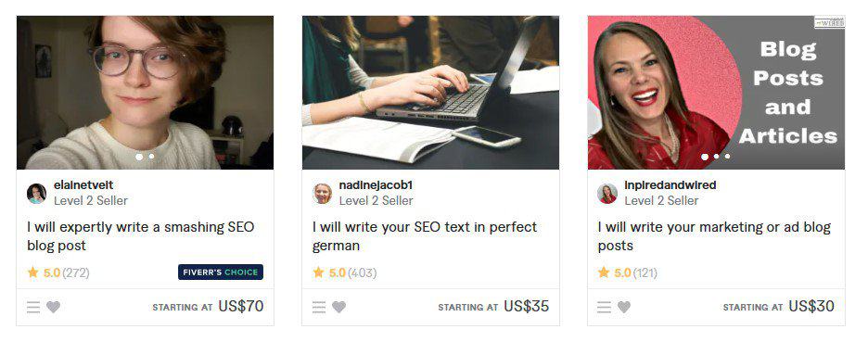Open 'SEO text in perfect german' gig title
This screenshot has height=342, width=868.
tap(425, 236)
